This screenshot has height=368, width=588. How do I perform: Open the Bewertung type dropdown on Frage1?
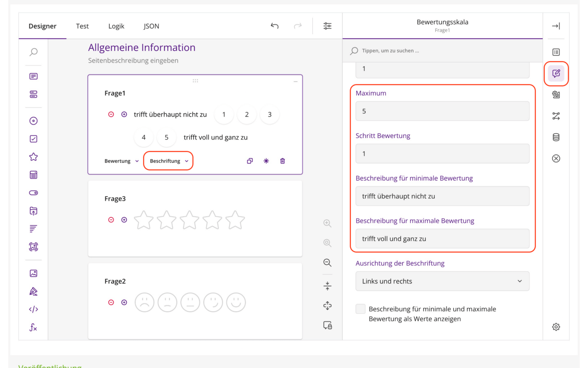121,161
